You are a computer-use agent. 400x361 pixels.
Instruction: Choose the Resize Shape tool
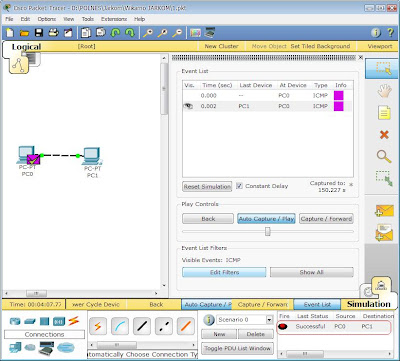coord(384,178)
